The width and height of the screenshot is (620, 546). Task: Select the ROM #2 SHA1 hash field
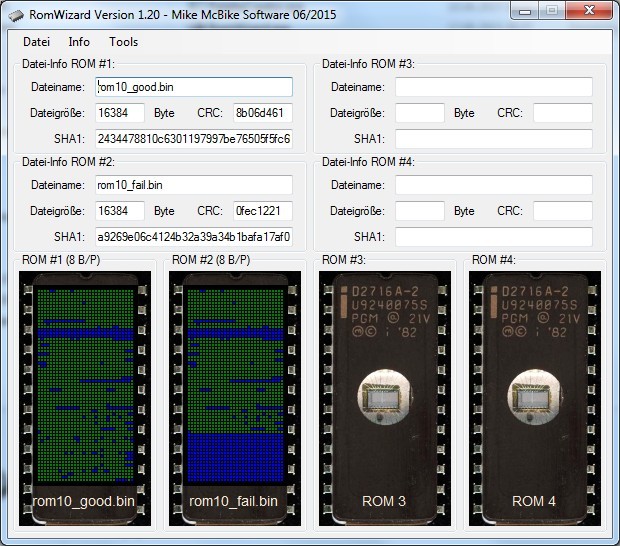pos(194,237)
